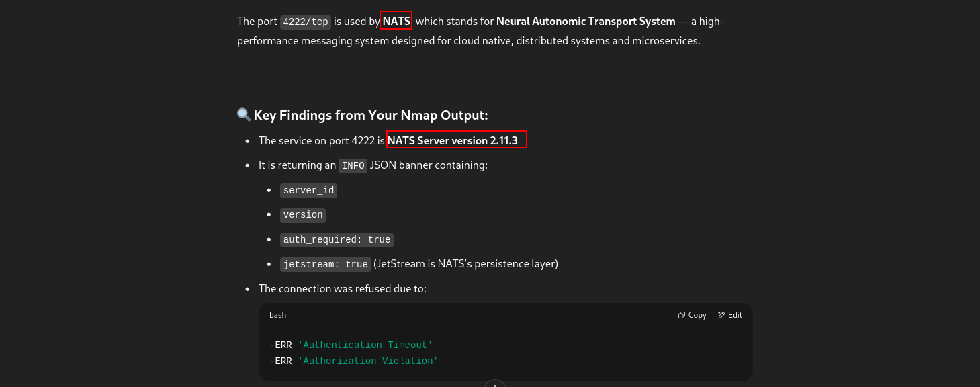The width and height of the screenshot is (980, 387).
Task: Click the highlighted bold NATS term
Action: (396, 21)
